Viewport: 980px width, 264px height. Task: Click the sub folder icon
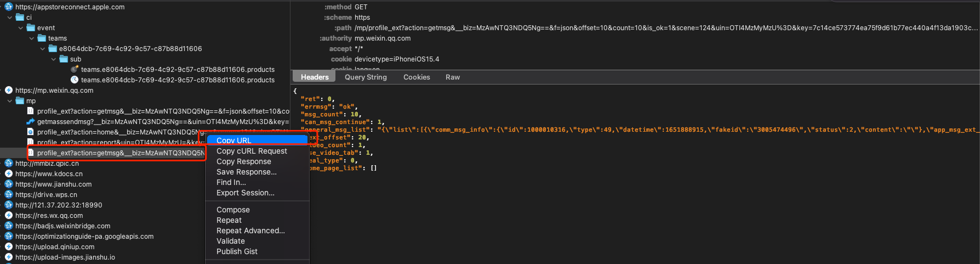[64, 59]
